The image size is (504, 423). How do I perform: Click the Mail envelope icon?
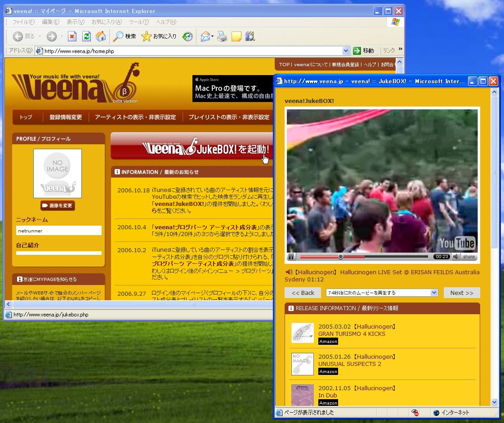point(205,36)
